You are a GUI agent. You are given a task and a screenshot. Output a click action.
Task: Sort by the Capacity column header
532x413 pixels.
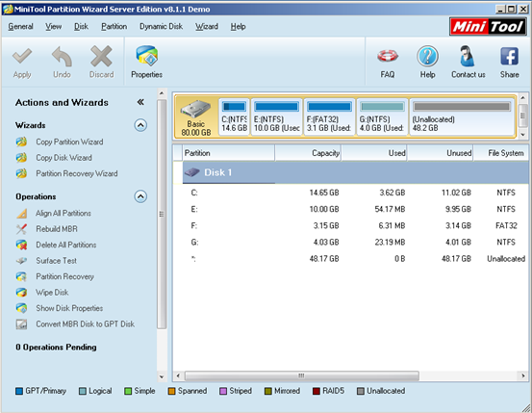pyautogui.click(x=308, y=153)
